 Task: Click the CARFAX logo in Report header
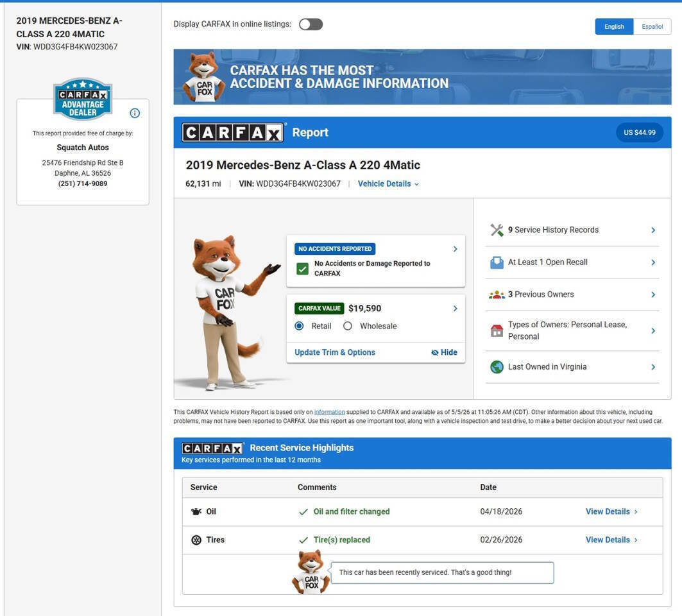click(233, 132)
